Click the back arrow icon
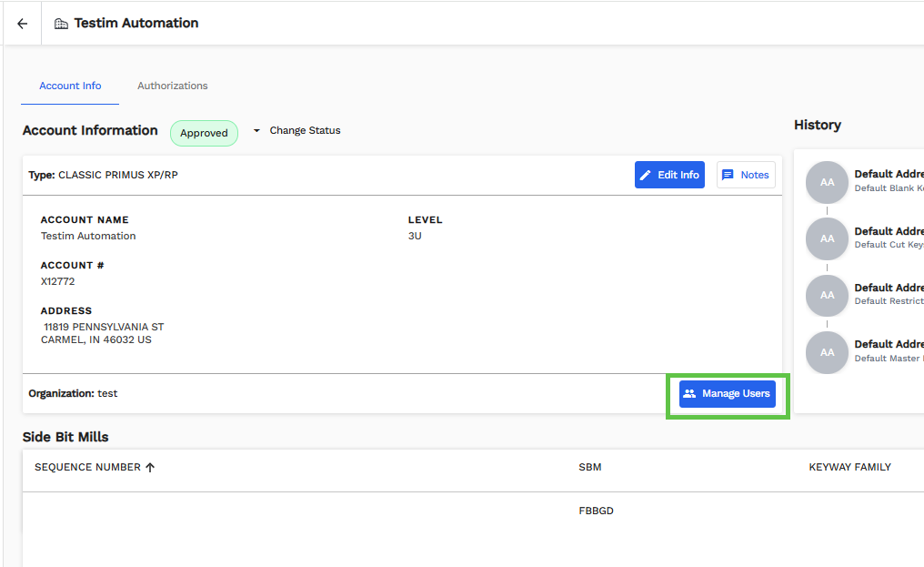The height and width of the screenshot is (567, 924). 23,24
